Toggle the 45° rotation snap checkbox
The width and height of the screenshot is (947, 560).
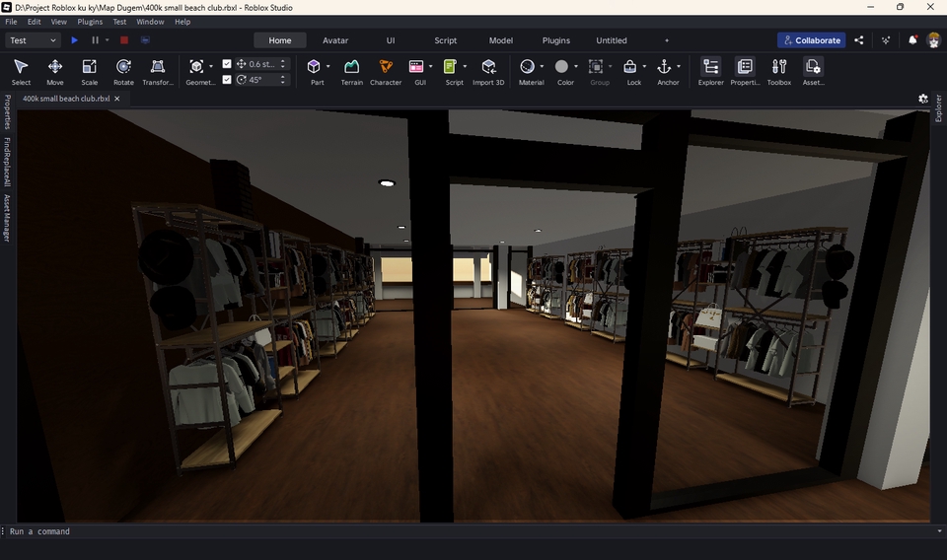point(227,80)
